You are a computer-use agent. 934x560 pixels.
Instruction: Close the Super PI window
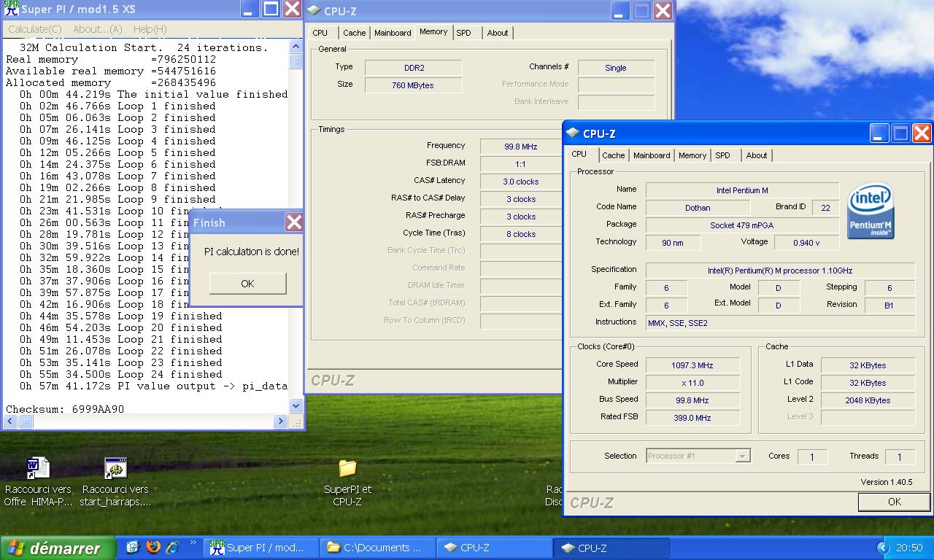(x=292, y=9)
